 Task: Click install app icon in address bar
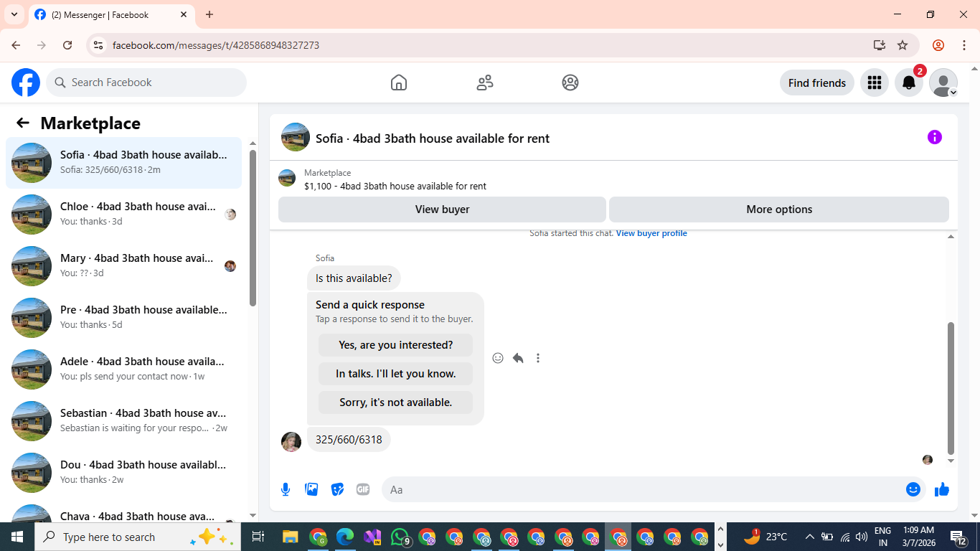point(880,45)
